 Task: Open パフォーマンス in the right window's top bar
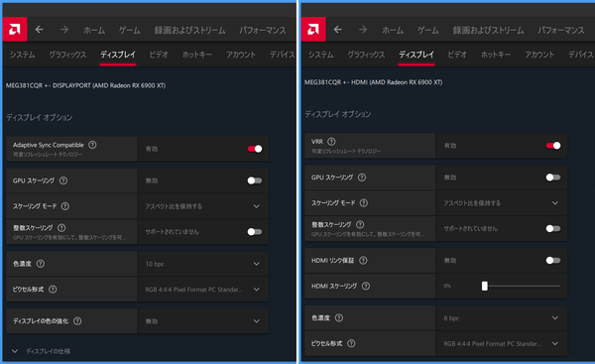pyautogui.click(x=561, y=30)
